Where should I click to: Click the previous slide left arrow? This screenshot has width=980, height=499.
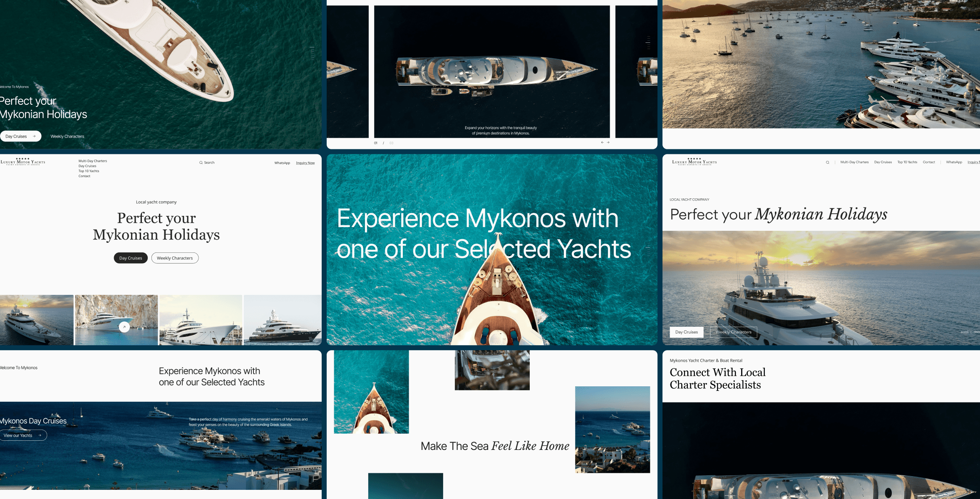(602, 142)
